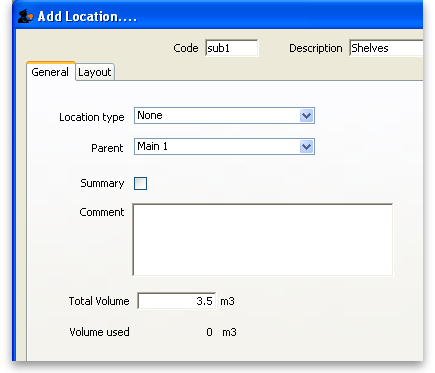The image size is (435, 373).
Task: Click inside the Comment text area
Action: (263, 240)
